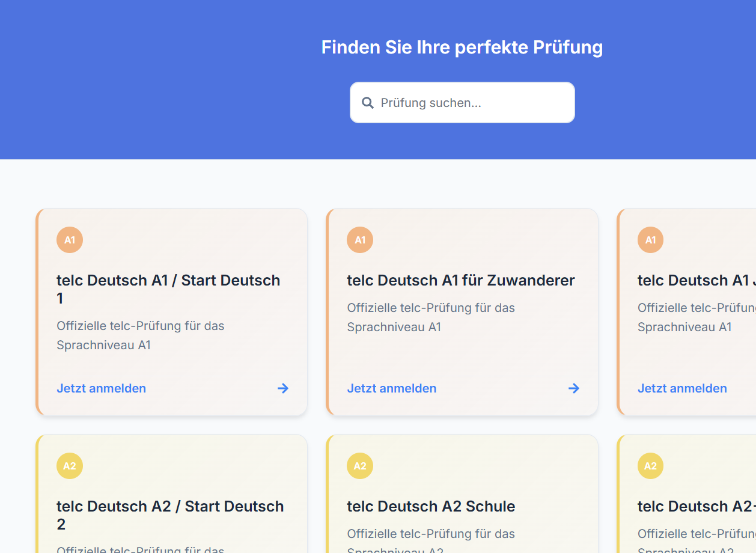This screenshot has width=756, height=553.
Task: Select A2 badge on Start Deutsch 2 card
Action: click(x=70, y=466)
